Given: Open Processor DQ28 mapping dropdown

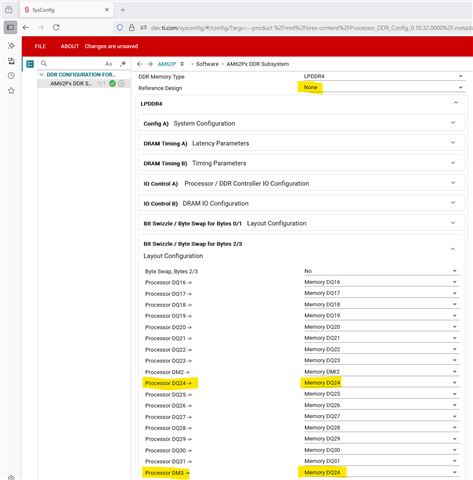Looking at the screenshot, I should click(382, 428).
